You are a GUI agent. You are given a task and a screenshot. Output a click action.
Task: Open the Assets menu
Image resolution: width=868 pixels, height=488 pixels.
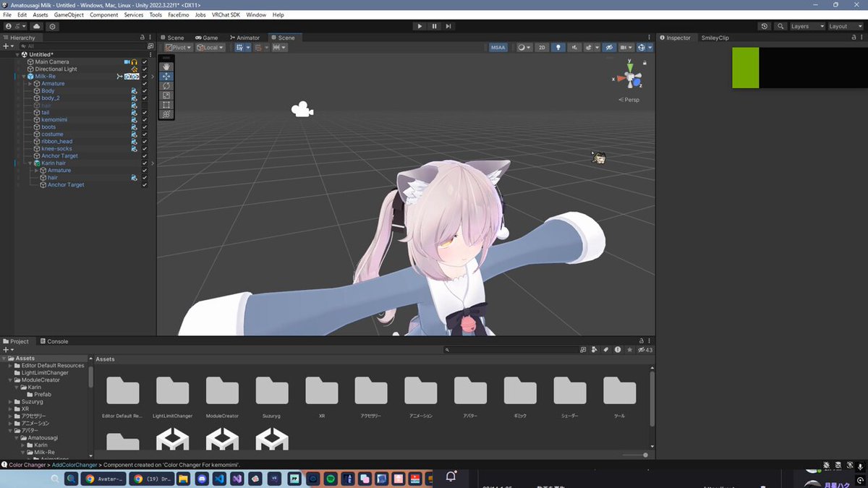coord(41,14)
